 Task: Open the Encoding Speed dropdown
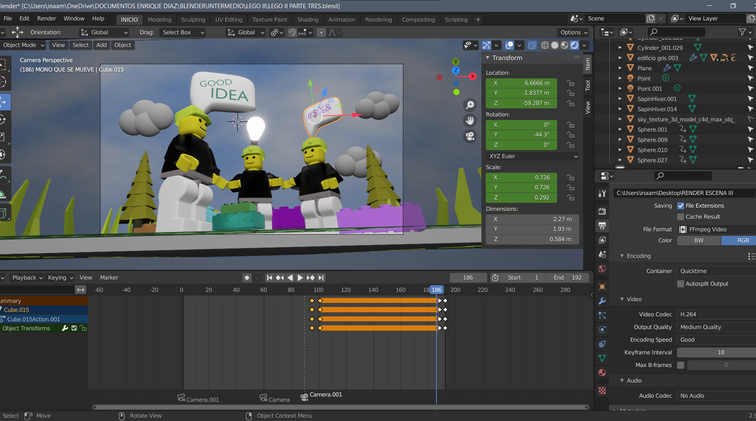pyautogui.click(x=716, y=340)
